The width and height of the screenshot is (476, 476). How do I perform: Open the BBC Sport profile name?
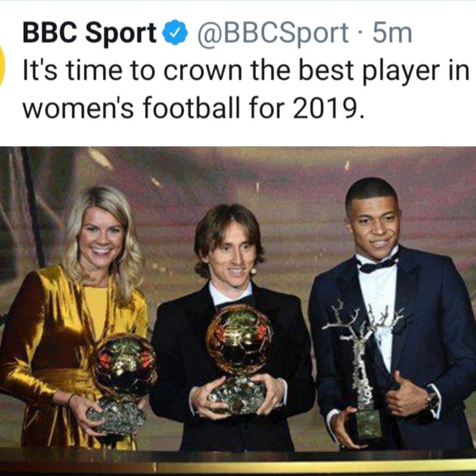(x=89, y=33)
